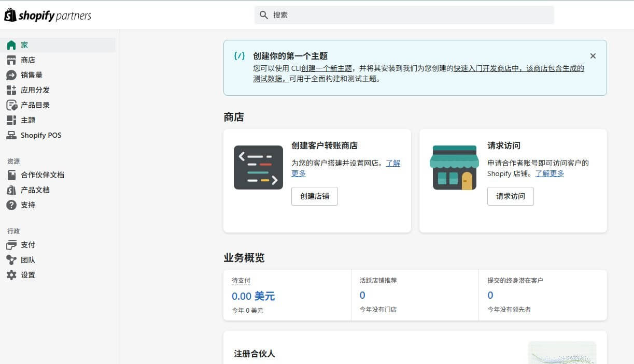Click the 资源 section label
This screenshot has width=634, height=364.
13,162
